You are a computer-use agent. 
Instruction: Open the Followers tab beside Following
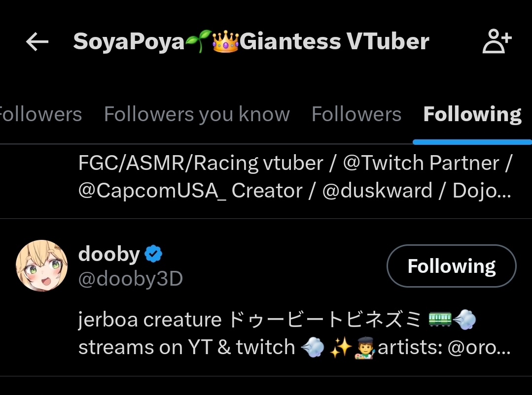356,114
